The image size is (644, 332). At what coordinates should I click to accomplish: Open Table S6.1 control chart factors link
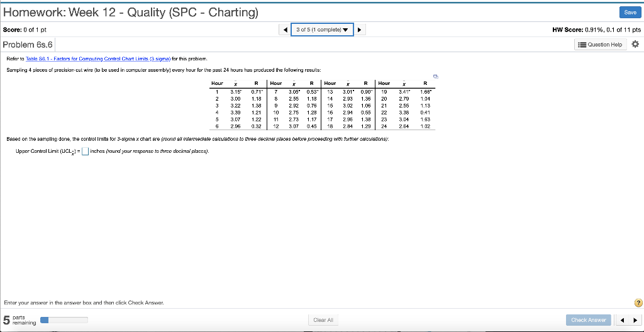point(97,58)
